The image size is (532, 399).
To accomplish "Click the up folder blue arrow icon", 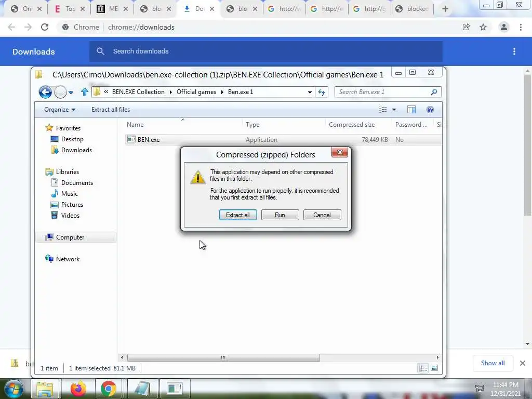I will coord(85,92).
